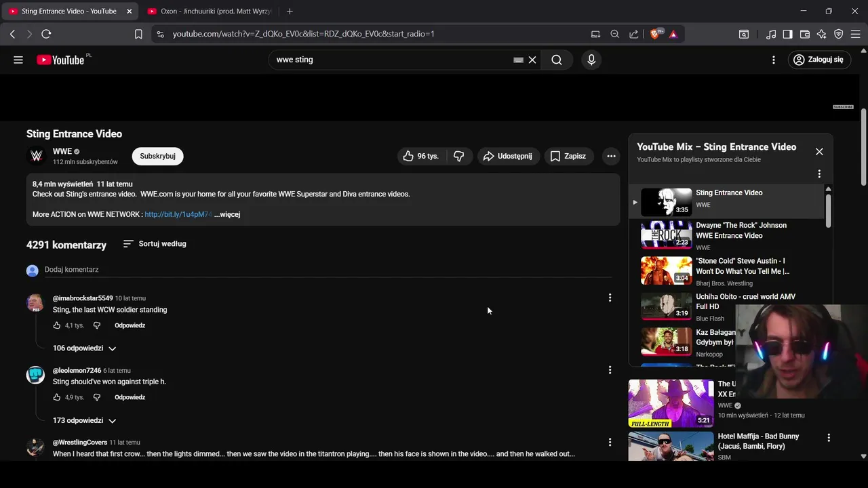Open Brave Rewards triangle icon
868x488 pixels.
click(673, 34)
